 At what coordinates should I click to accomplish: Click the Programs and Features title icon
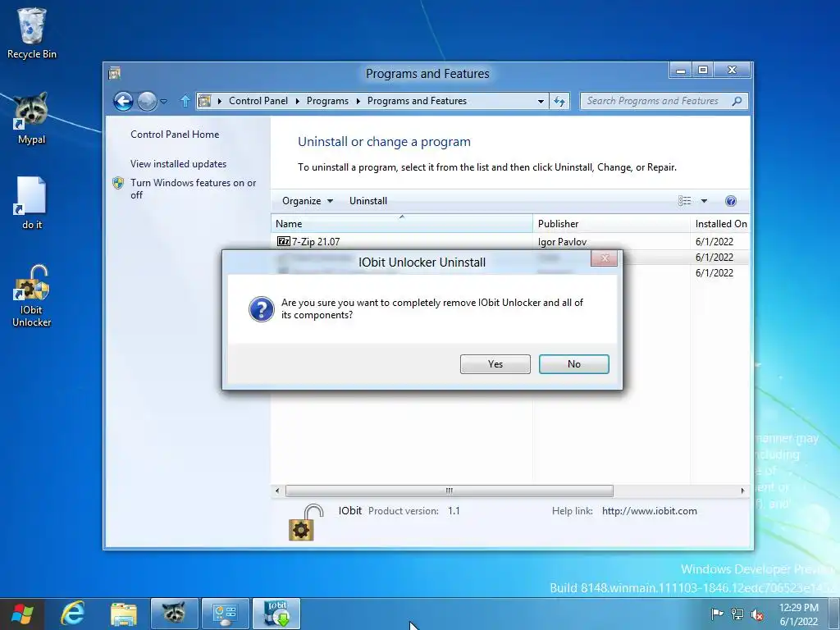[114, 73]
